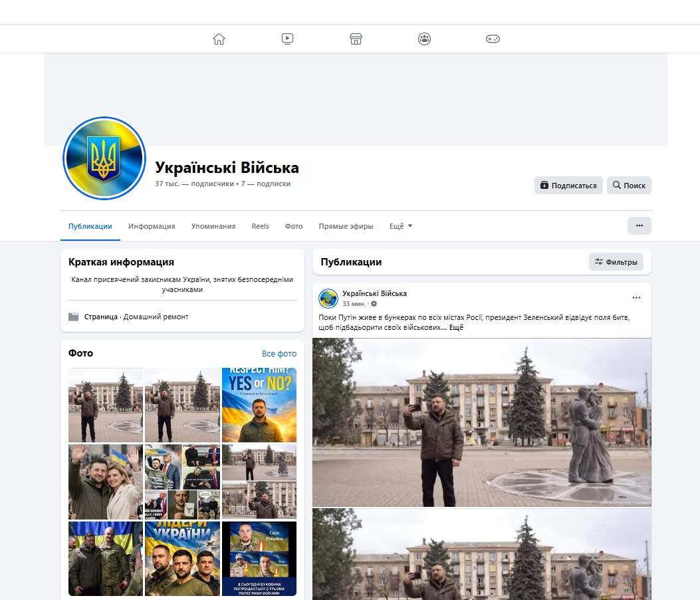700x600 pixels.
Task: Open the Фильтры post filters
Action: pos(616,262)
